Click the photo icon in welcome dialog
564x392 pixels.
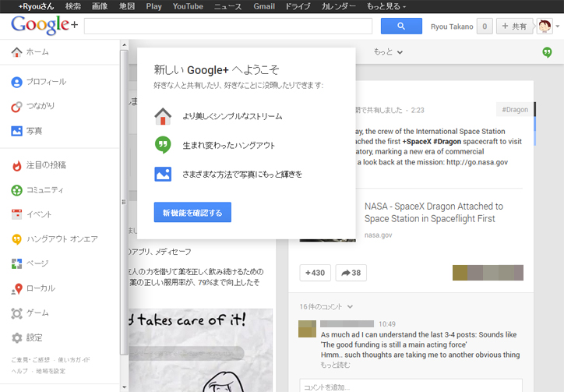tap(163, 174)
